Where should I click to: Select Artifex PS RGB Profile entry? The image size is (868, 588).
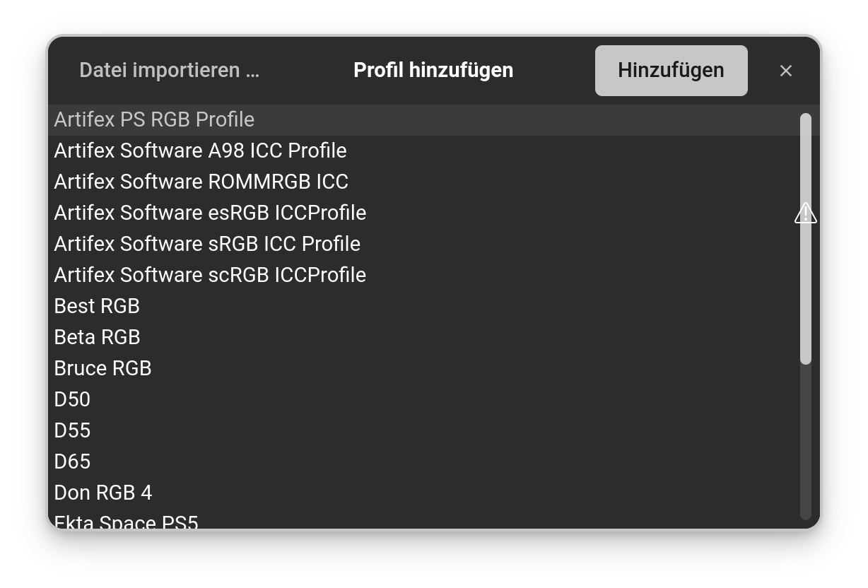pyautogui.click(x=154, y=119)
